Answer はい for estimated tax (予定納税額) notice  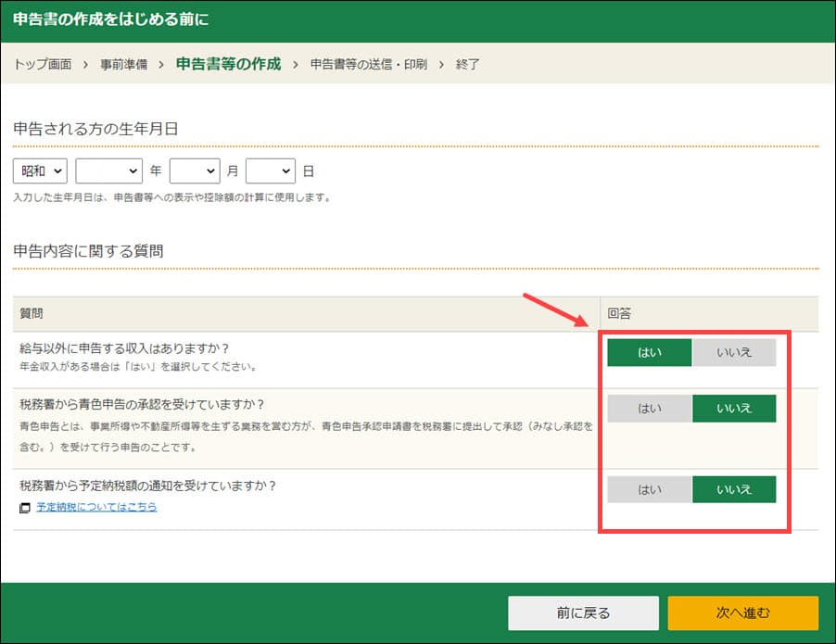click(x=650, y=489)
